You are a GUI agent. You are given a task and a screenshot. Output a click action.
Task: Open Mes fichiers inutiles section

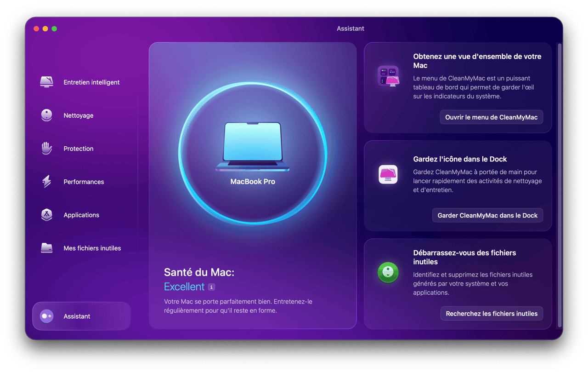pos(82,248)
